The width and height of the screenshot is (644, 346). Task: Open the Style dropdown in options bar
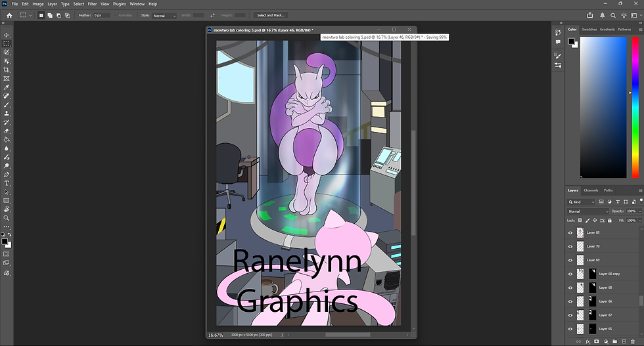pyautogui.click(x=164, y=16)
